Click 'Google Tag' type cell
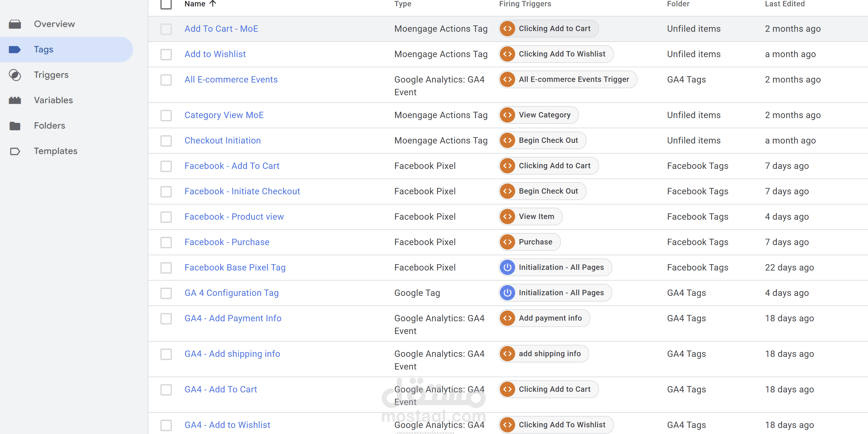Viewport: 868px width, 434px height. (417, 293)
